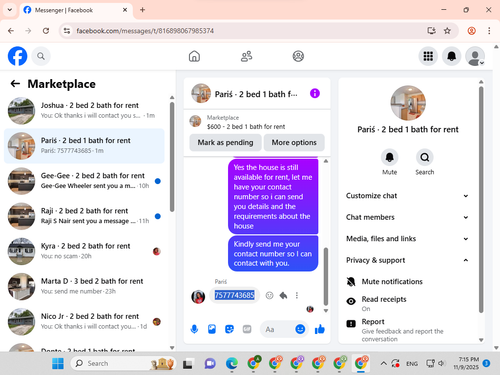Send a thumbs-up like
Screen dimensions: 500x375
[320, 329]
